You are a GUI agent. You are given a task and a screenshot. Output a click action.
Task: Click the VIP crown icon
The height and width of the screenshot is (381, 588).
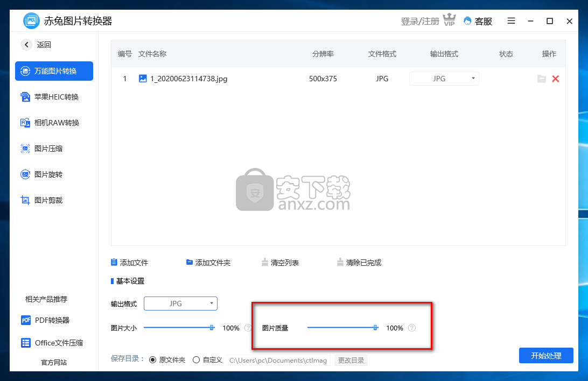[x=449, y=20]
